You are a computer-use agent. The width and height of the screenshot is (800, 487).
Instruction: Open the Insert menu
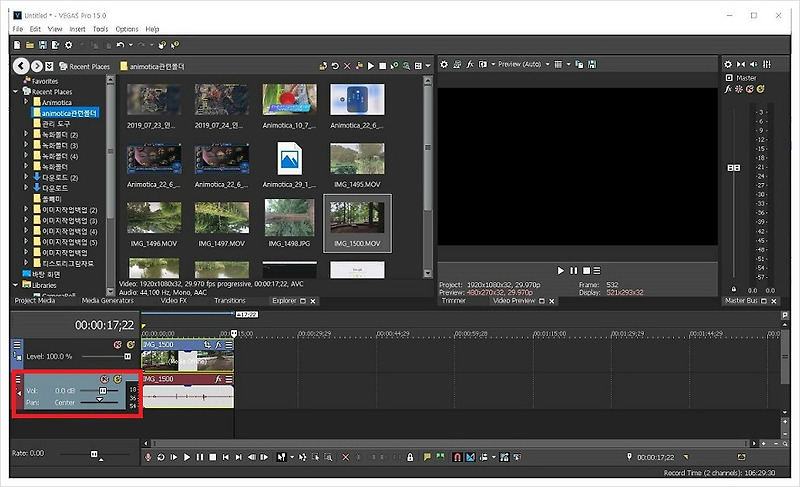click(77, 29)
